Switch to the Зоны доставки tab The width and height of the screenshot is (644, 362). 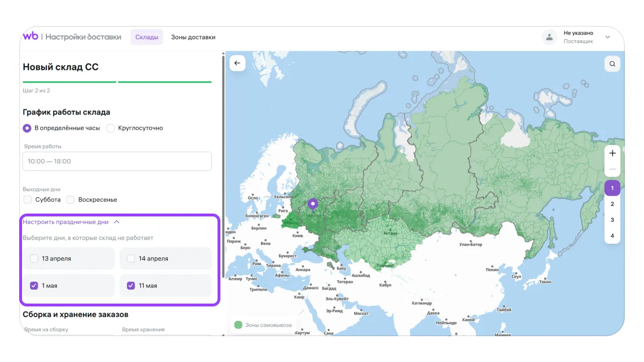coord(193,37)
